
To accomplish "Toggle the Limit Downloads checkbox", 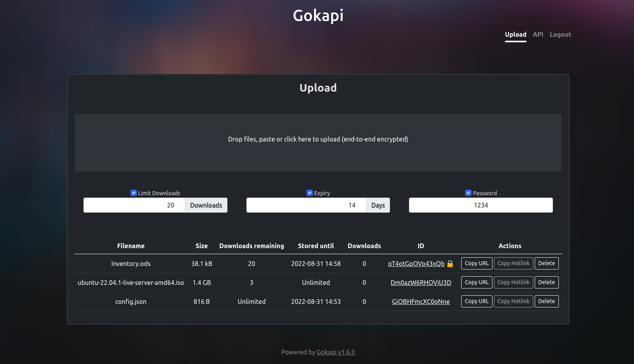I will click(x=134, y=193).
